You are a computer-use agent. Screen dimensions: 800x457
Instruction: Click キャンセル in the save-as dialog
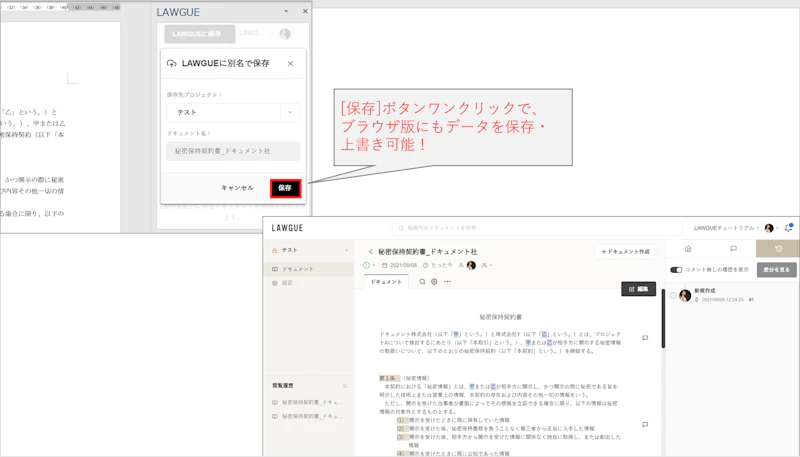click(237, 188)
